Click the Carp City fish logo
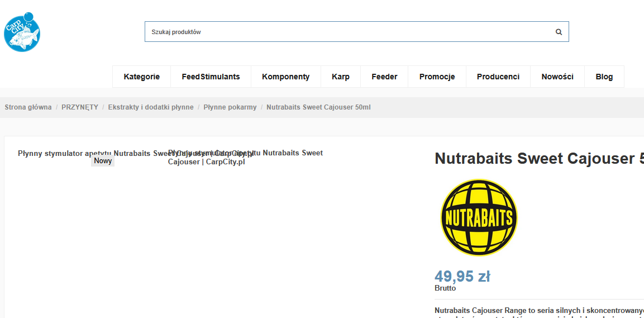644x318 pixels. [22, 32]
